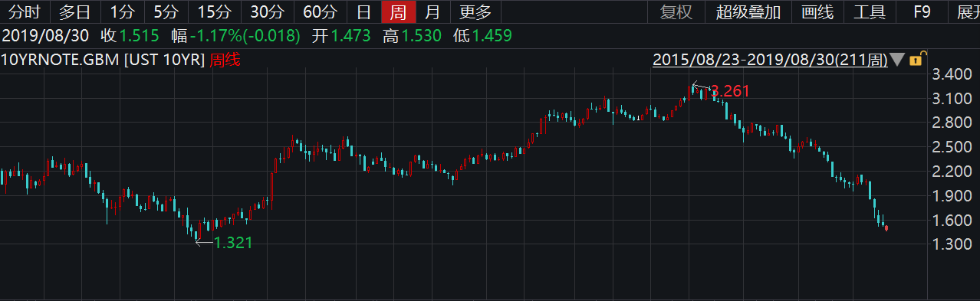Click the date 2019/08/30 in quote bar
Screen dimensions: 980x301
coord(46,35)
